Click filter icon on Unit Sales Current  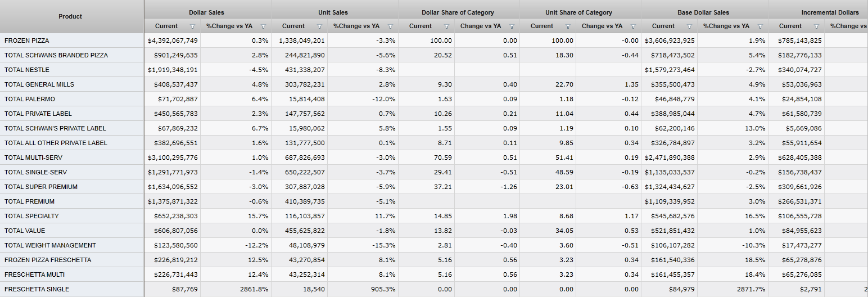tap(320, 26)
